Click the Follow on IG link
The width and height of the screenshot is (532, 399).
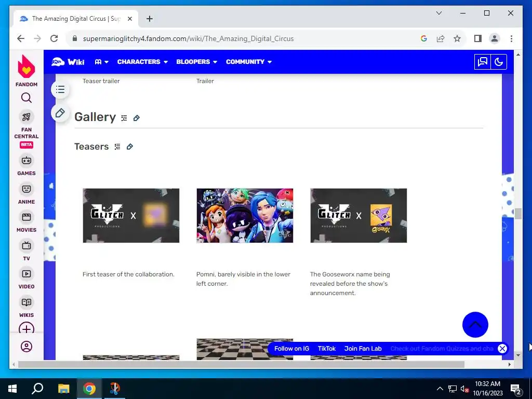291,349
